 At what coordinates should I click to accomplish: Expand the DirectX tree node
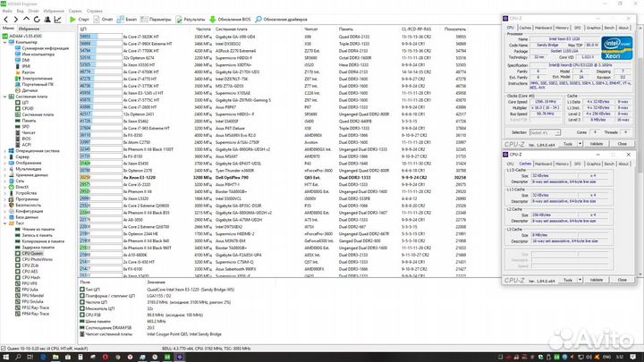(5, 187)
